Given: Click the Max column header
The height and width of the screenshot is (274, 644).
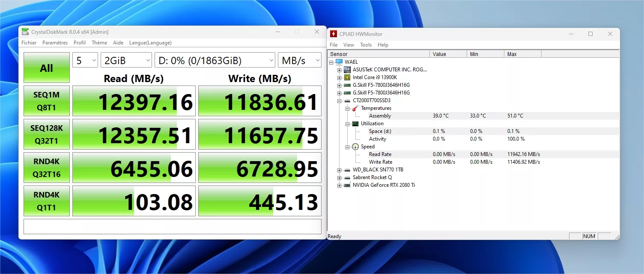Looking at the screenshot, I should (x=523, y=54).
